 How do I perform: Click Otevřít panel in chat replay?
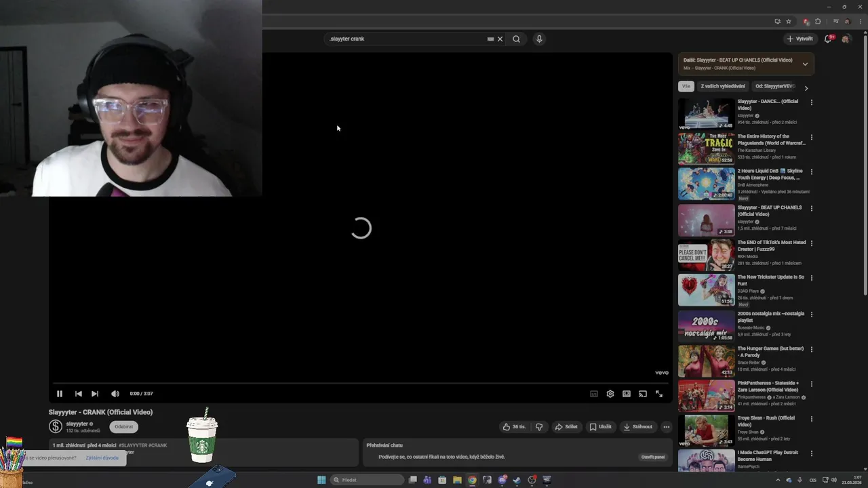(x=653, y=457)
